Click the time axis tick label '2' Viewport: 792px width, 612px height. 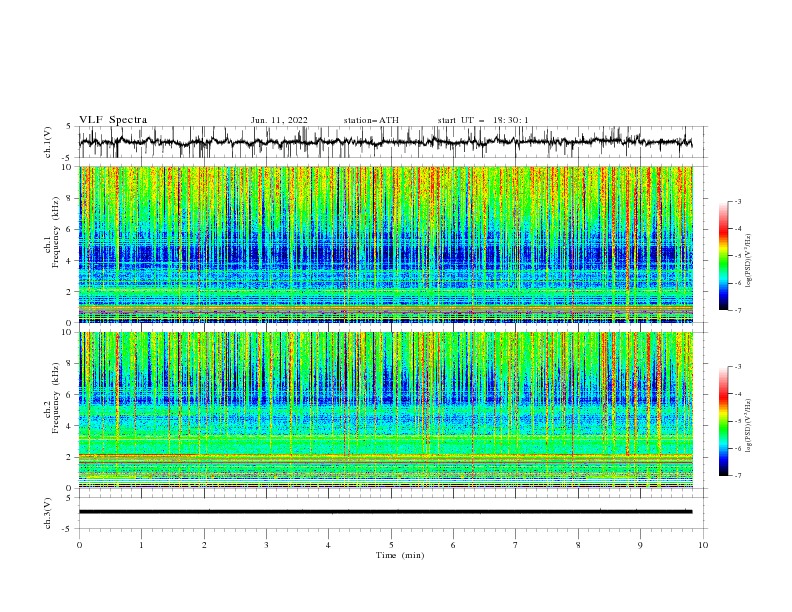pyautogui.click(x=204, y=545)
